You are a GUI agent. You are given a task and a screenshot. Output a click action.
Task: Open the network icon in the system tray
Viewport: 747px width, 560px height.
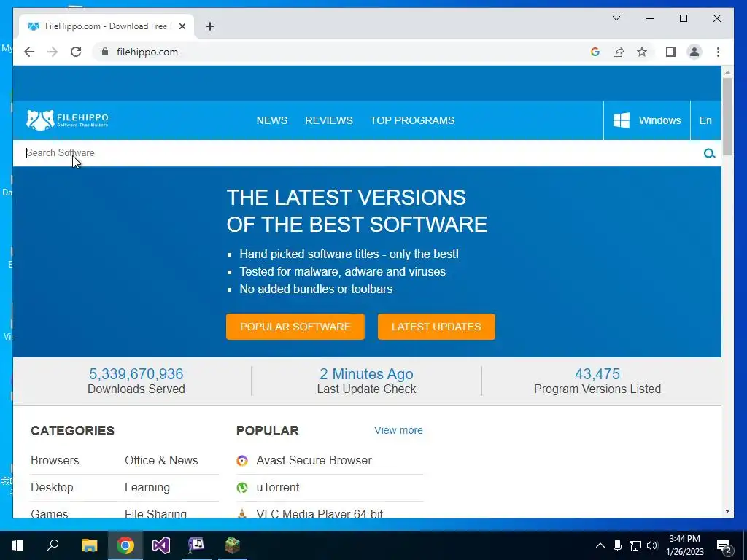635,545
